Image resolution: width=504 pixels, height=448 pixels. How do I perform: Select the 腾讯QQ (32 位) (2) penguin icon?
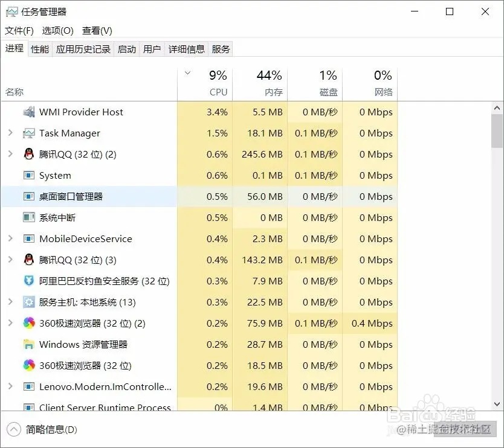coord(29,154)
